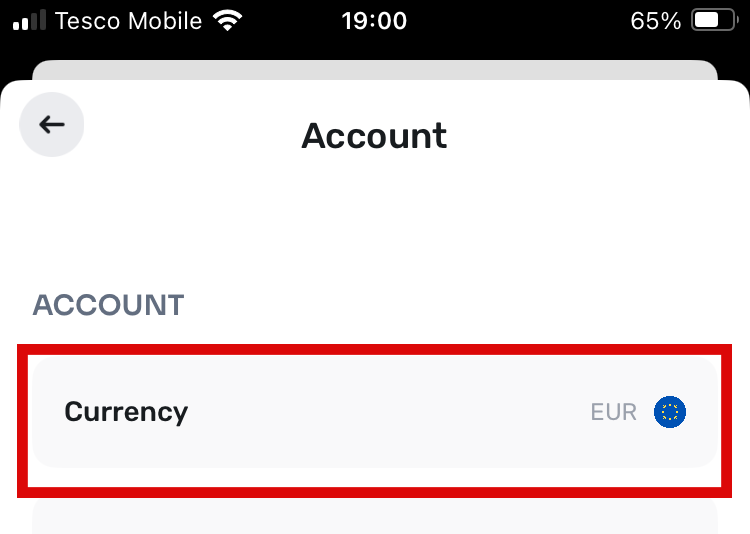Tap the Wi-Fi status icon
Screen dimensions: 750x534
point(228,21)
